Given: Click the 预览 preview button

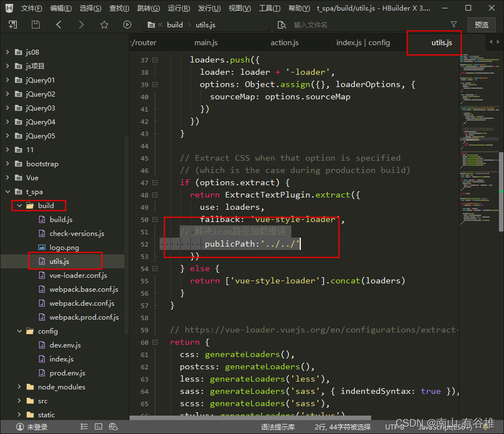Looking at the screenshot, I should coord(481,25).
